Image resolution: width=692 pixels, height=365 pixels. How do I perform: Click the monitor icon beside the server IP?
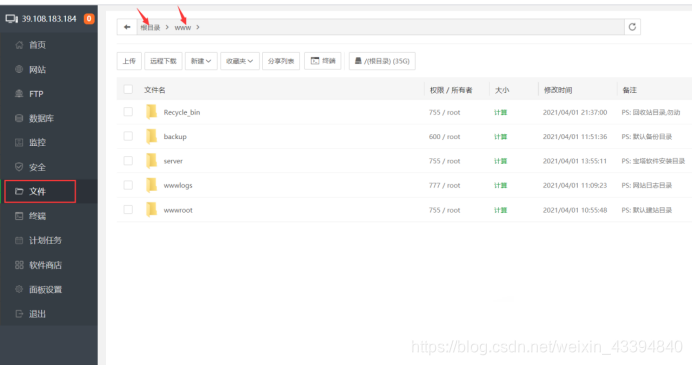11,19
